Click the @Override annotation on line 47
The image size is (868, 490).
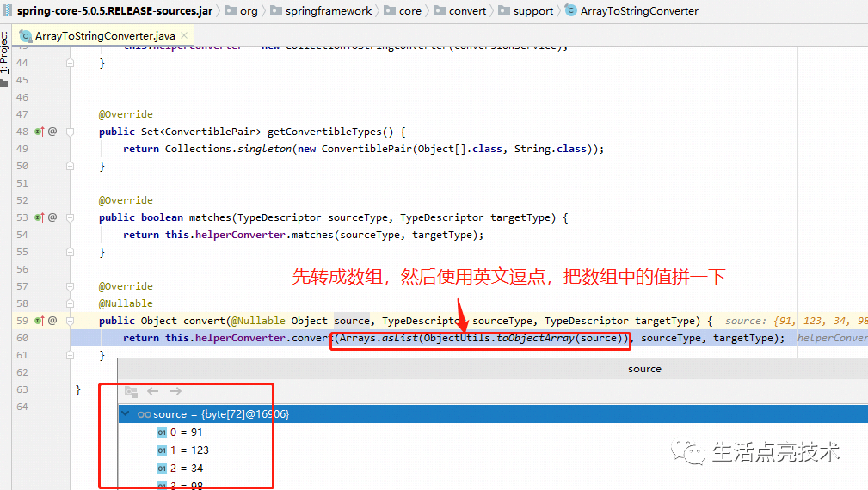pyautogui.click(x=126, y=114)
